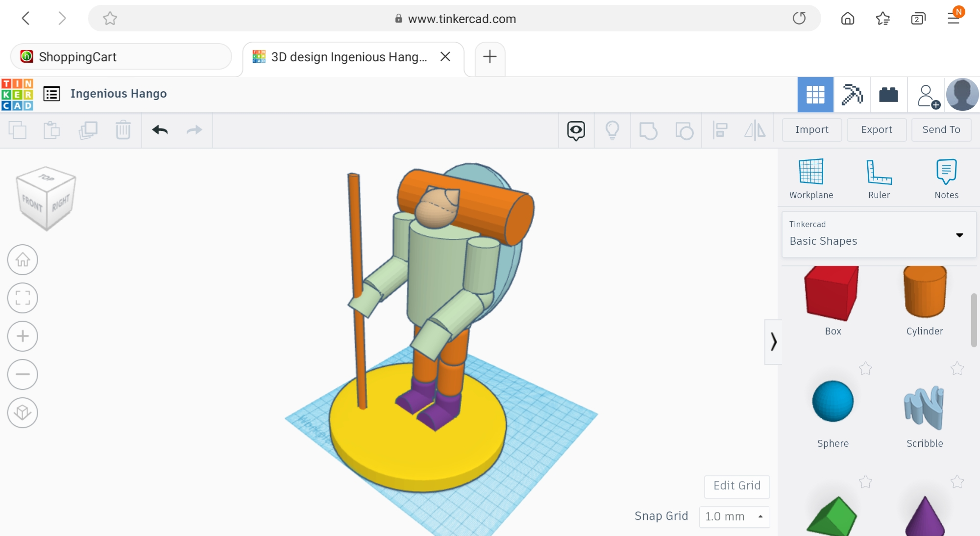Screen dimensions: 980x536
Task: Open the design list menu icon
Action: 52,94
